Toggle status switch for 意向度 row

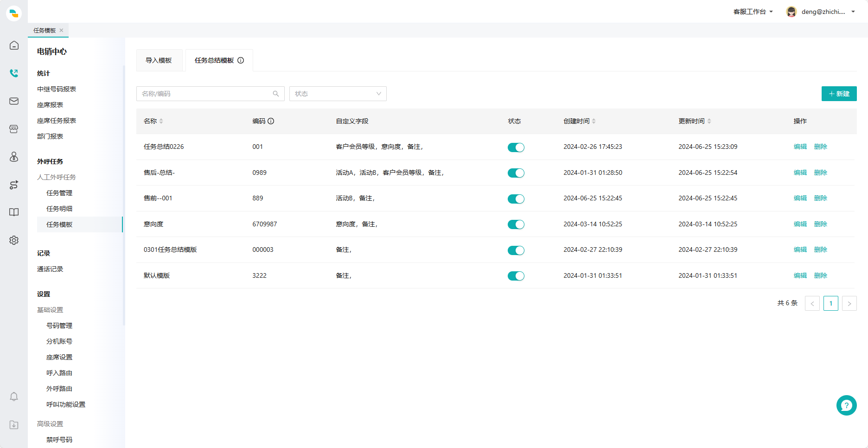pos(516,224)
